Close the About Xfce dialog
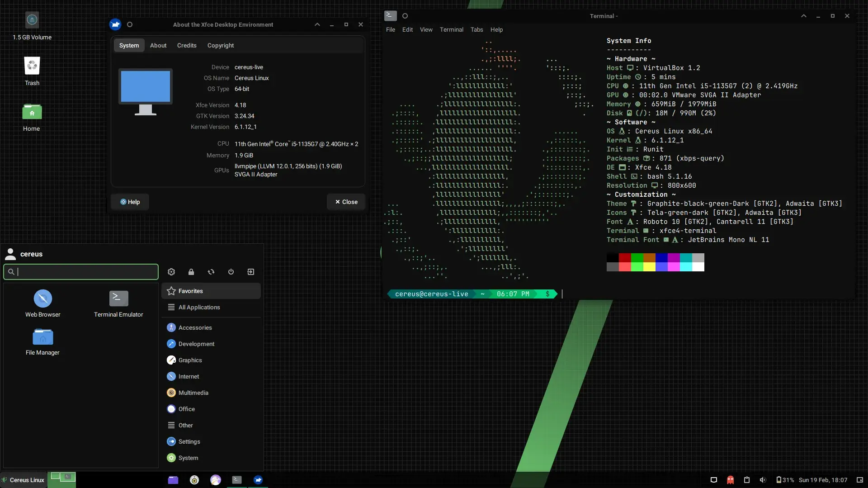The image size is (868, 488). click(x=346, y=202)
